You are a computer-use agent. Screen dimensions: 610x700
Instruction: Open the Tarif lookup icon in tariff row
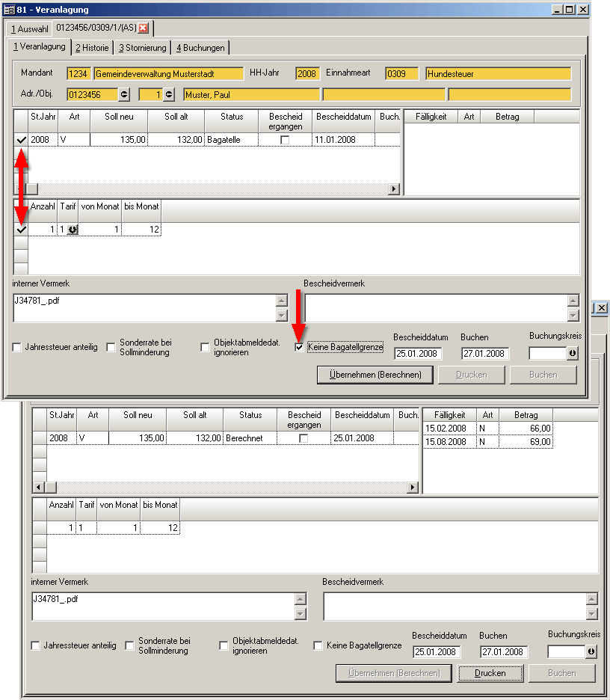[73, 230]
